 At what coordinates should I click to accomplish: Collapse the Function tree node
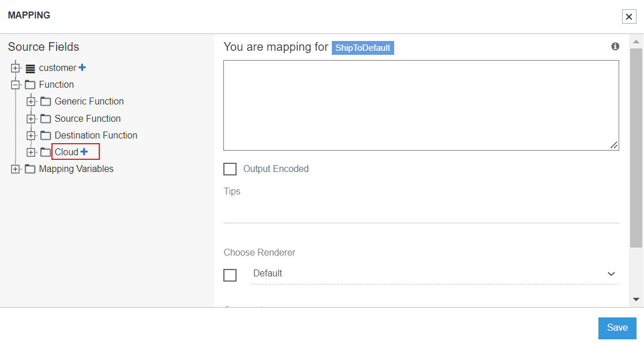coord(16,85)
